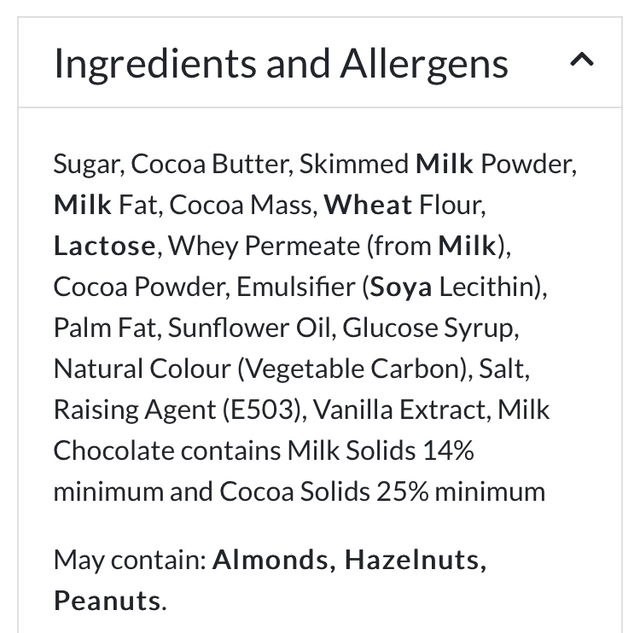Click the word Sugar in ingredients

86,164
